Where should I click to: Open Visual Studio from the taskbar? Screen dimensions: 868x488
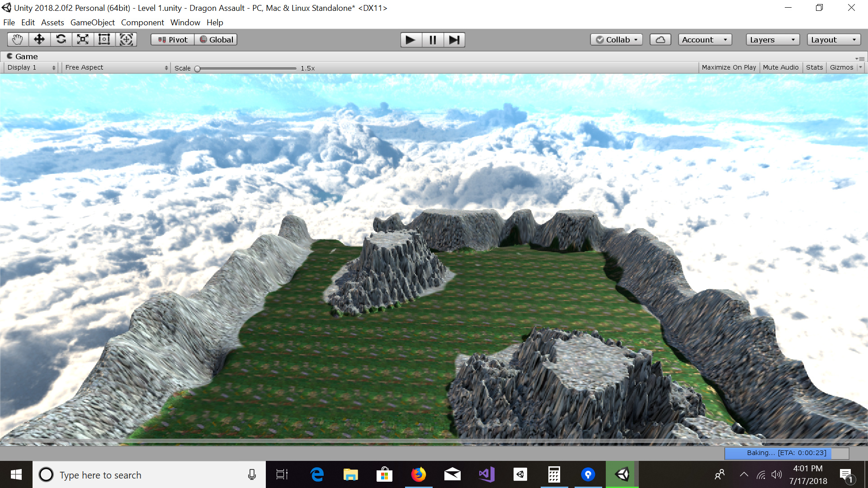coord(486,474)
